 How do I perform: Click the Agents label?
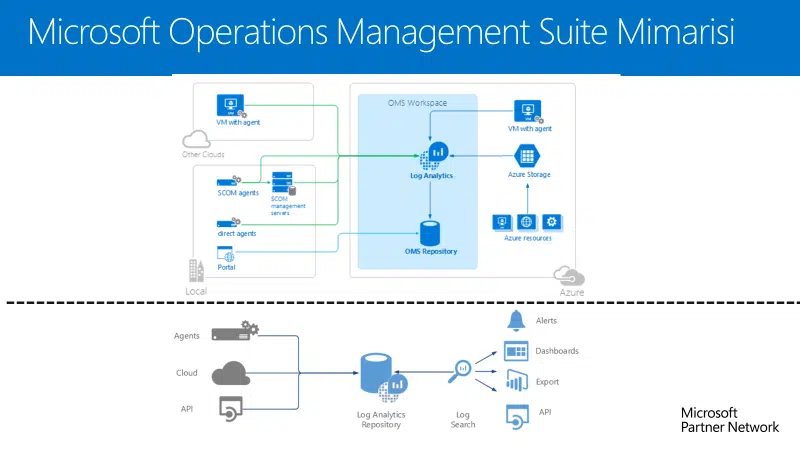pos(186,336)
